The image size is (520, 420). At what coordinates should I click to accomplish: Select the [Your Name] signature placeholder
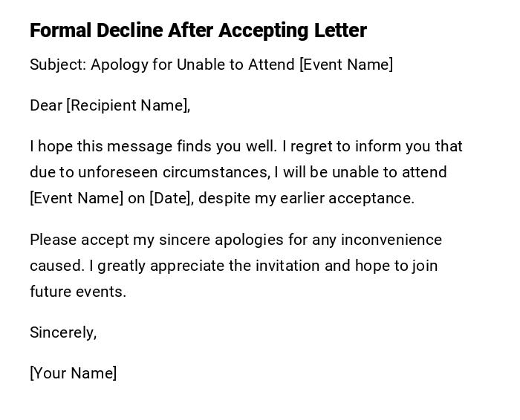click(73, 373)
